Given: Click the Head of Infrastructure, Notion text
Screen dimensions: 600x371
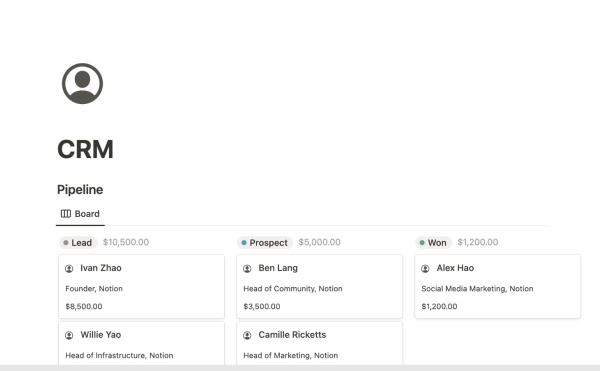Looking at the screenshot, I should coord(119,356).
